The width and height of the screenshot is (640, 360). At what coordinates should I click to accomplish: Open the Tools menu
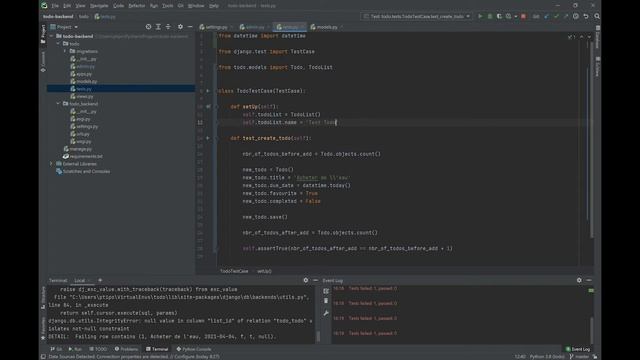pyautogui.click(x=168, y=6)
